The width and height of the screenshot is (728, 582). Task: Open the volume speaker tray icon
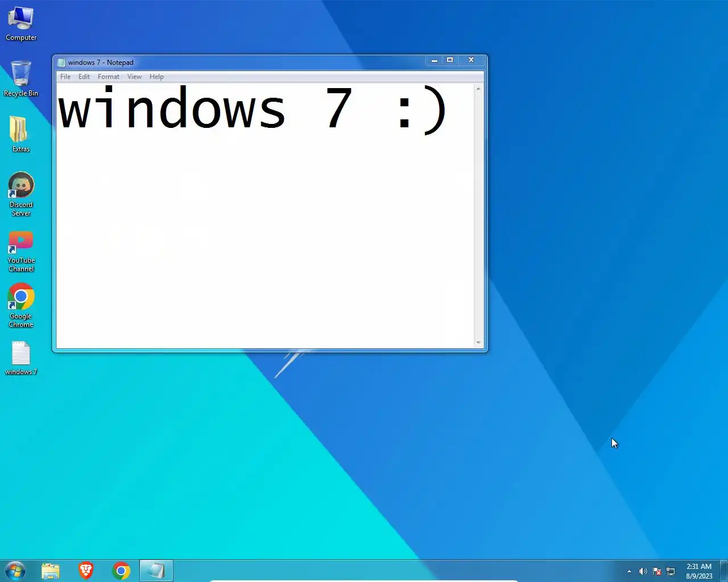click(x=643, y=571)
